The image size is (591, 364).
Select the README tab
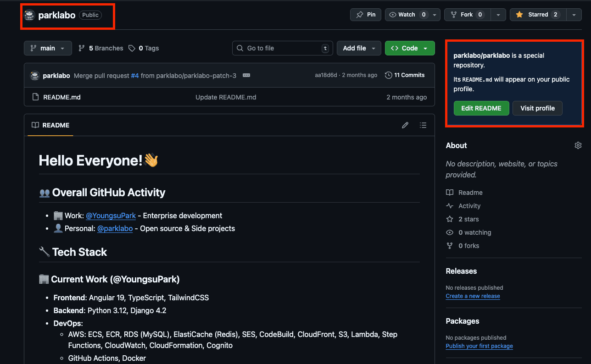[x=50, y=125]
